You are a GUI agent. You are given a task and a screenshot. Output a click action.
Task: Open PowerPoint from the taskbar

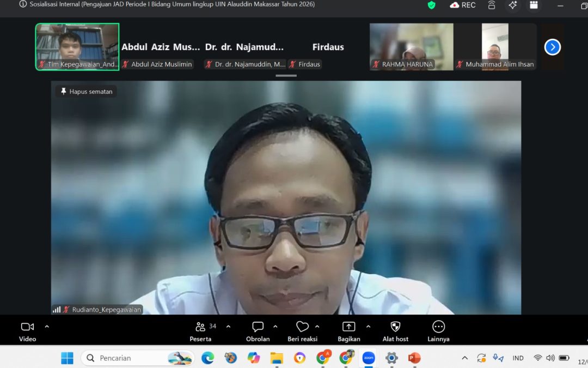tap(414, 358)
